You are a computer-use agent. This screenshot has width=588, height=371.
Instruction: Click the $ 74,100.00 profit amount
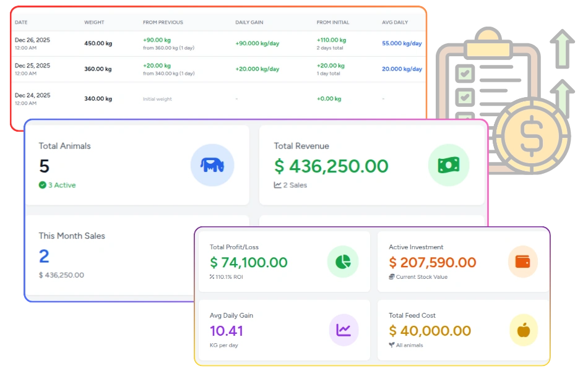click(249, 262)
